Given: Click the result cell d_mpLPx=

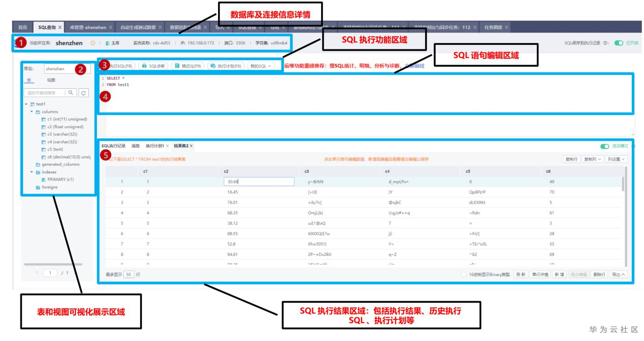Looking at the screenshot, I should 399,181.
